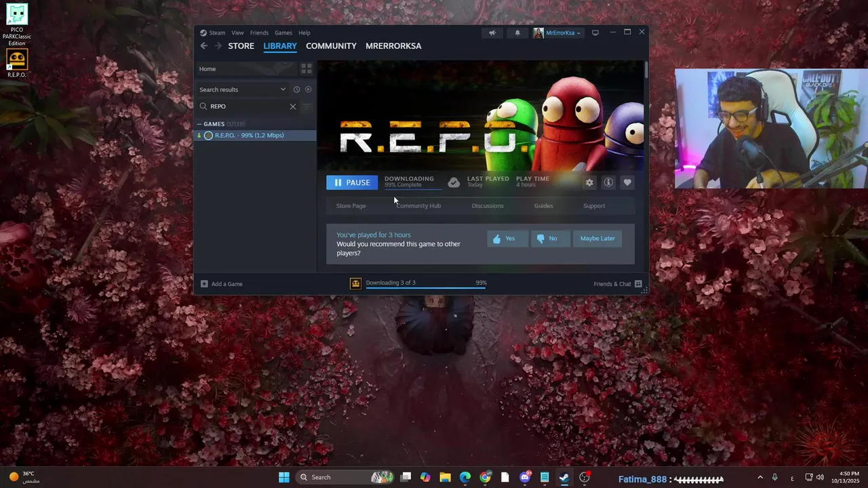Open Discord from the taskbar
Viewport: 868px width, 488px height.
pos(525,477)
